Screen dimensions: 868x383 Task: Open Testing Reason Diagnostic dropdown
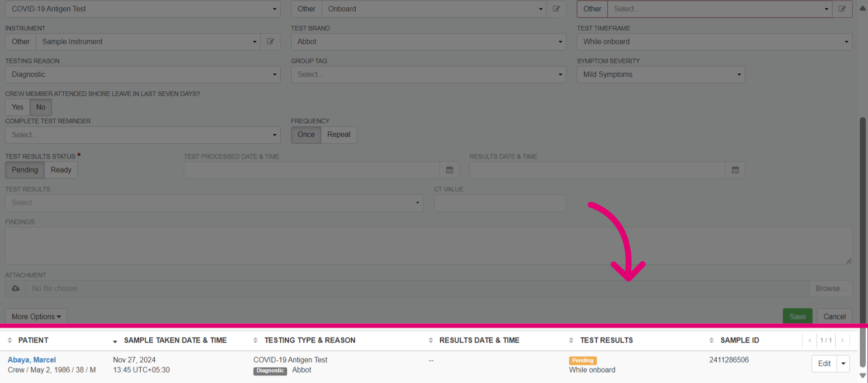[x=143, y=75]
